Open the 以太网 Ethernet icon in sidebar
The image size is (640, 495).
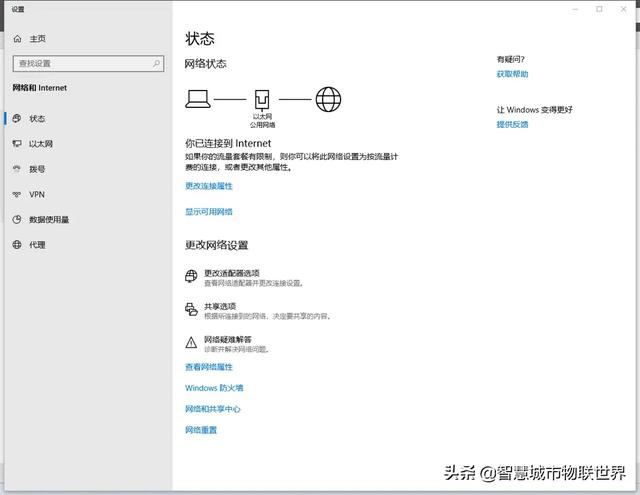click(17, 144)
